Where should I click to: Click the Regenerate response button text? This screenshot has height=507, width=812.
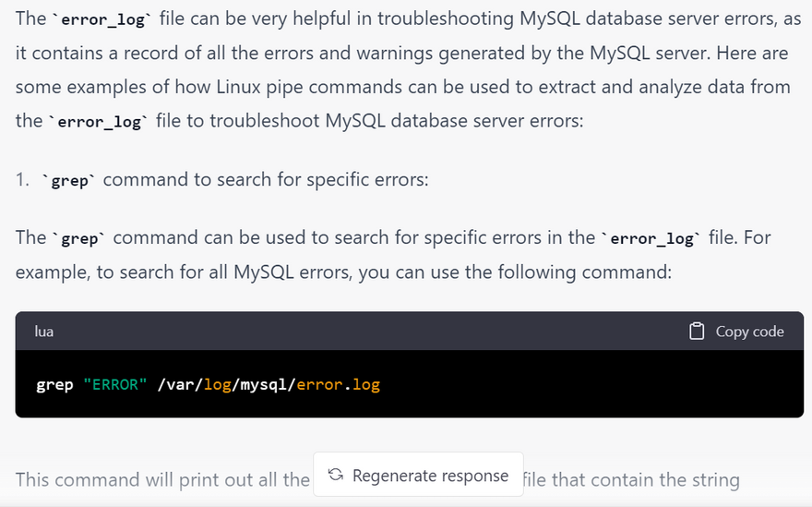click(x=430, y=476)
